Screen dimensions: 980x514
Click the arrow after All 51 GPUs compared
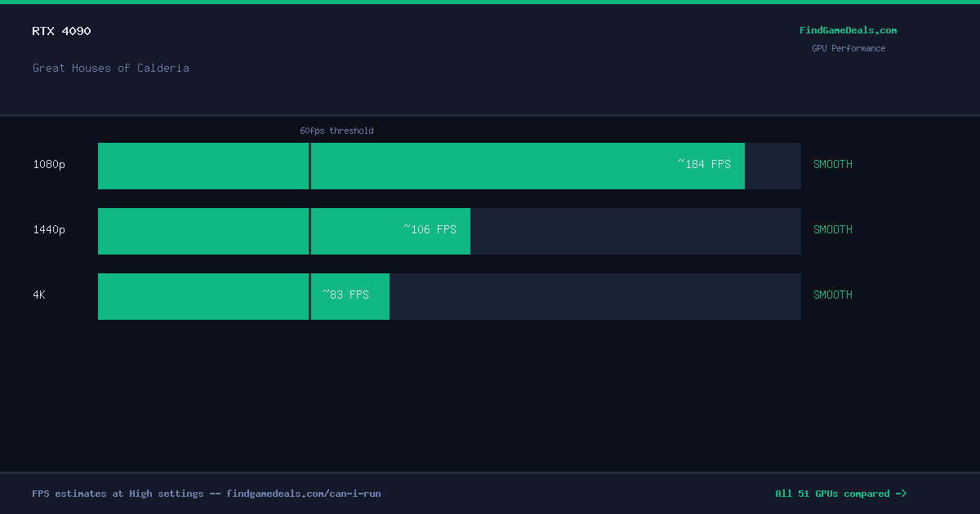(901, 494)
